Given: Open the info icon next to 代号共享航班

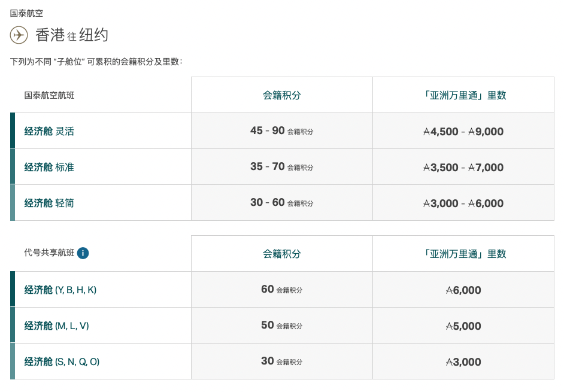Looking at the screenshot, I should click(x=83, y=253).
